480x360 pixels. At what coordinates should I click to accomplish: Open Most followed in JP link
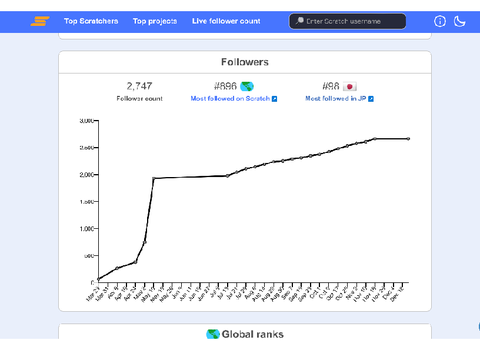pos(335,98)
